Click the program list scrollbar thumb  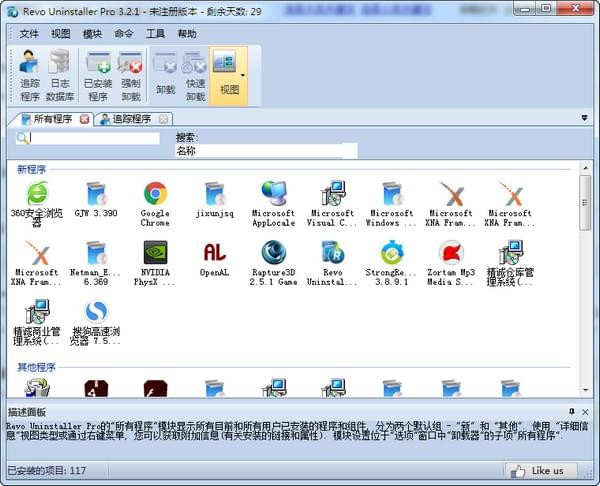tap(585, 203)
